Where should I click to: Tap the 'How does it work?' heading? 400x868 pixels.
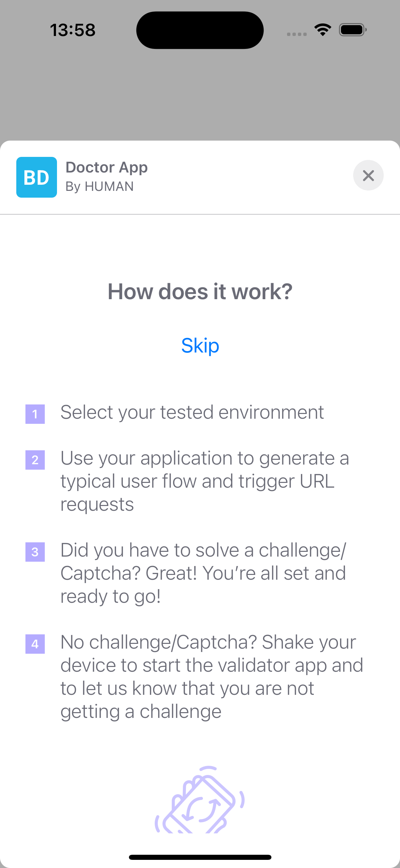pos(200,291)
